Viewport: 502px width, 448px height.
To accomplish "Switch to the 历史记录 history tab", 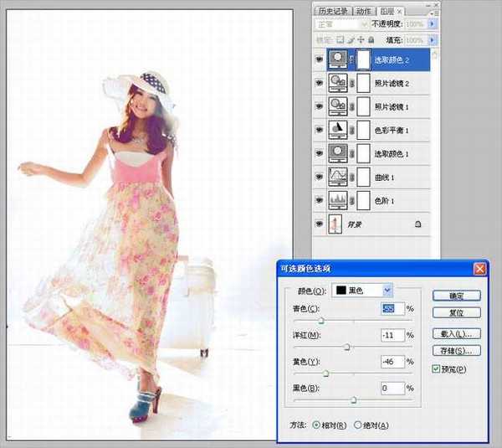I will (x=333, y=11).
